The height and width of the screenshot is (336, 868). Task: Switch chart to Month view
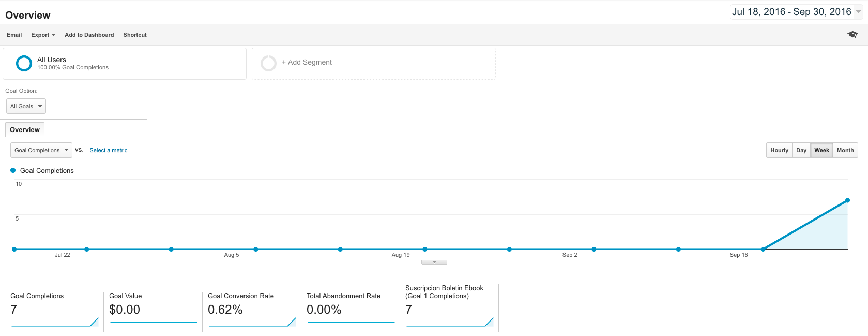tap(845, 150)
